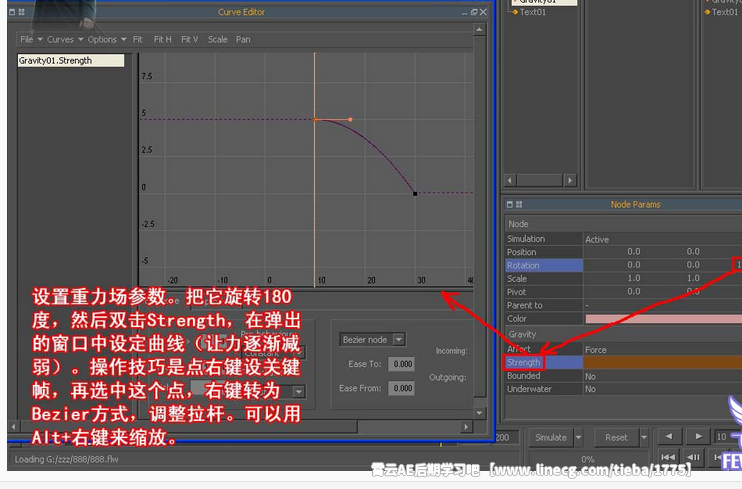Image resolution: width=742 pixels, height=489 pixels.
Task: Click the end frame field showing 200
Action: [506, 437]
